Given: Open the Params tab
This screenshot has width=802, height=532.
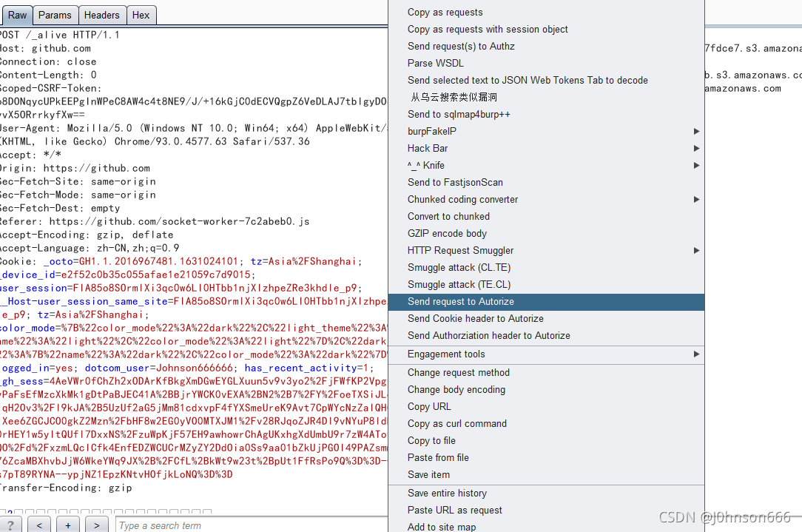Looking at the screenshot, I should coord(55,16).
